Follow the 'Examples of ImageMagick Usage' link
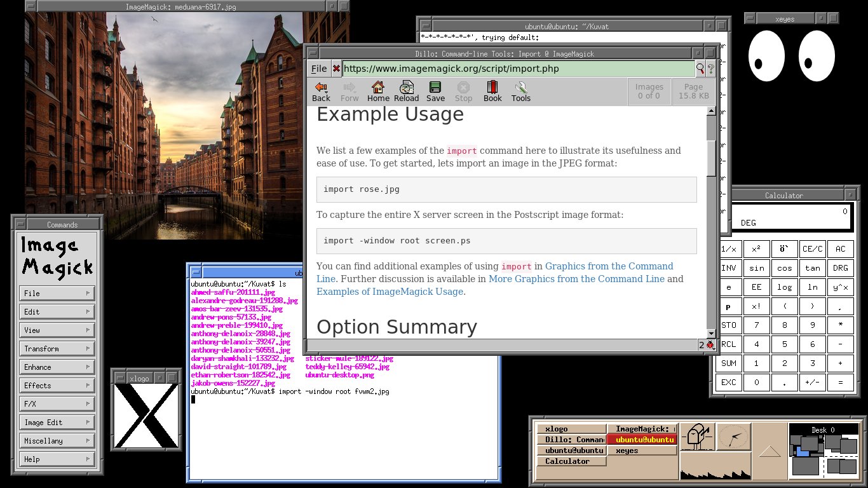This screenshot has height=488, width=868. tap(390, 292)
